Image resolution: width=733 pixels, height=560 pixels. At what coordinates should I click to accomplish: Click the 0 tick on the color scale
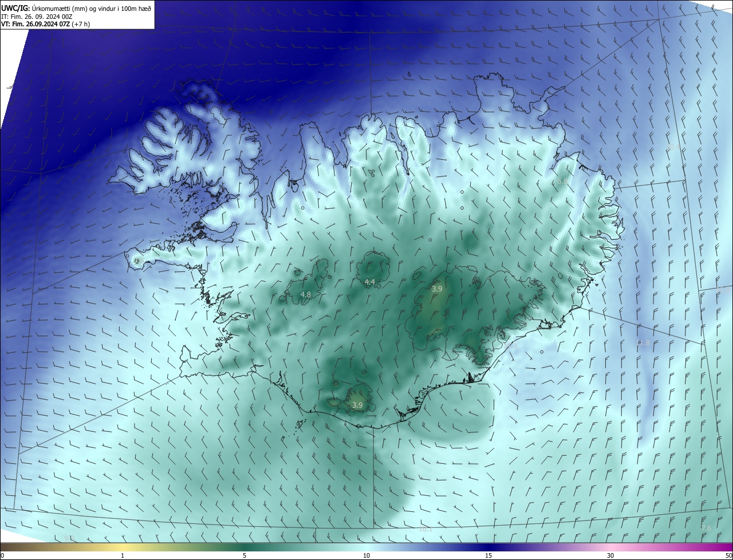[2, 555]
